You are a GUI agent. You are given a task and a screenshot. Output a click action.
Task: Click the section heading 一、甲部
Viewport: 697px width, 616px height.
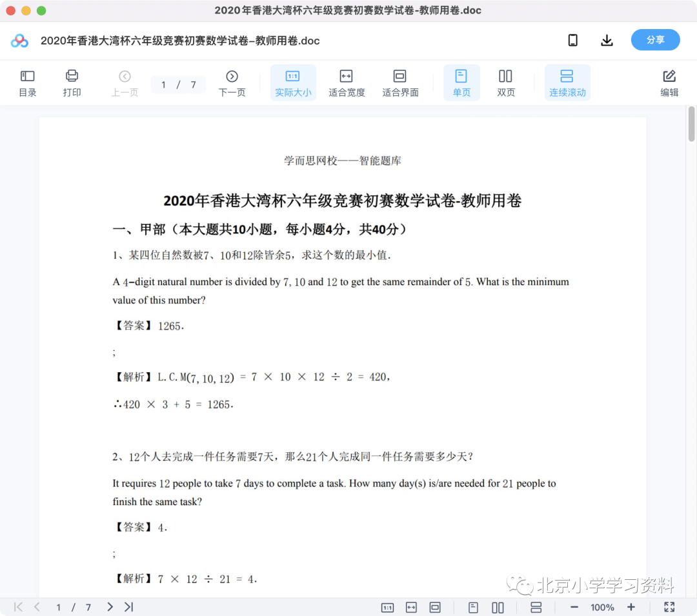(x=260, y=230)
